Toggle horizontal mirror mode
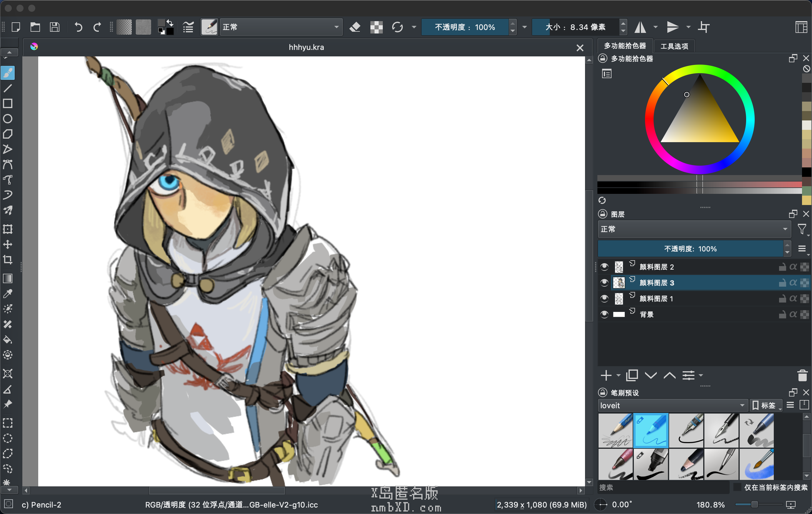Image resolution: width=812 pixels, height=514 pixels. click(x=640, y=27)
